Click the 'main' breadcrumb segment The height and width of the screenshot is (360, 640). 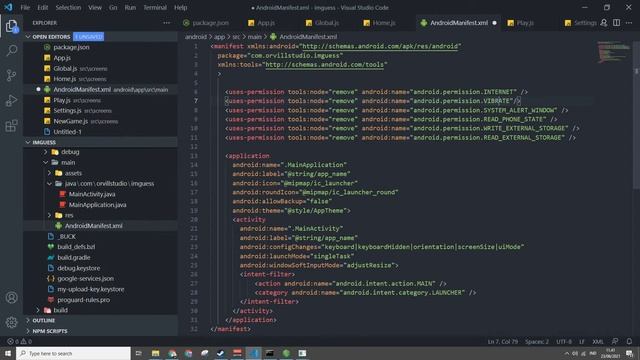click(254, 37)
